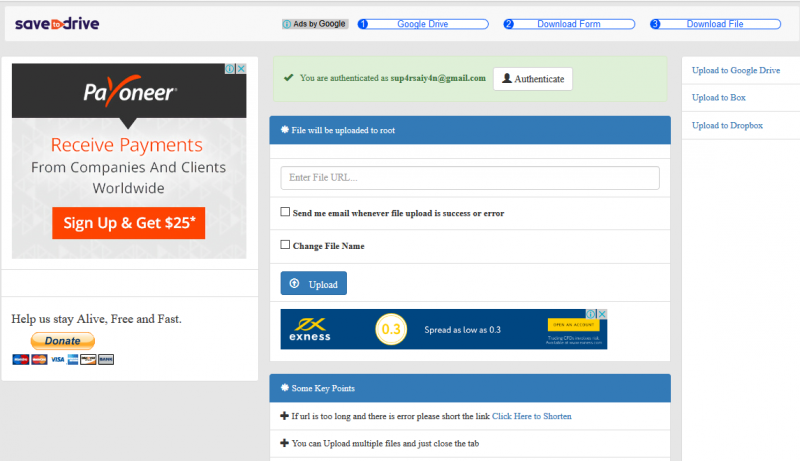The height and width of the screenshot is (461, 800).
Task: Click plus icon beside multiple files tip
Action: tap(284, 443)
